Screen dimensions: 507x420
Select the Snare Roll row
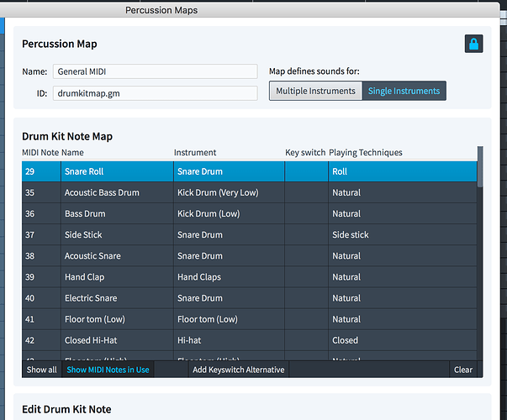[250, 171]
